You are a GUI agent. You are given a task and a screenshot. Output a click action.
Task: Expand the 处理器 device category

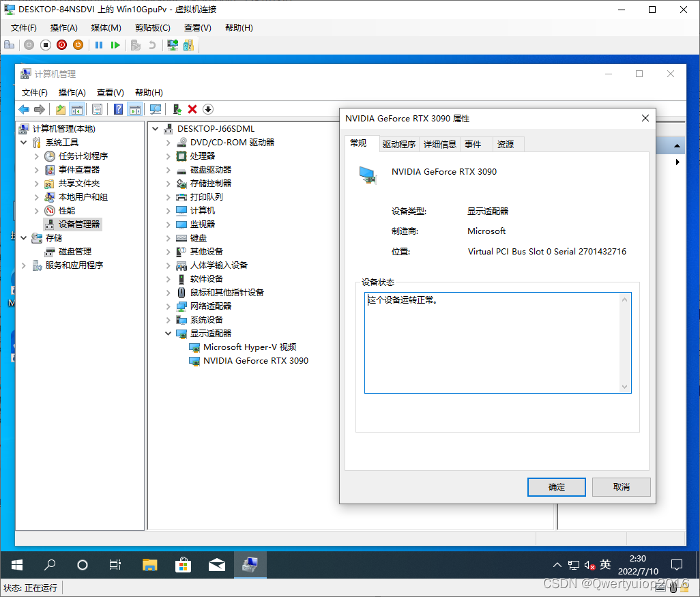pyautogui.click(x=169, y=156)
